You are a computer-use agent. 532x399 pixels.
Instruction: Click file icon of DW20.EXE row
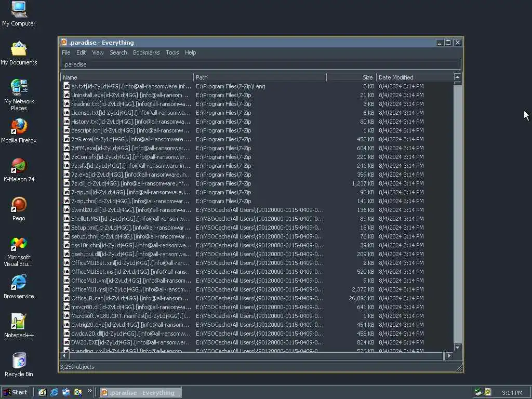coord(66,342)
